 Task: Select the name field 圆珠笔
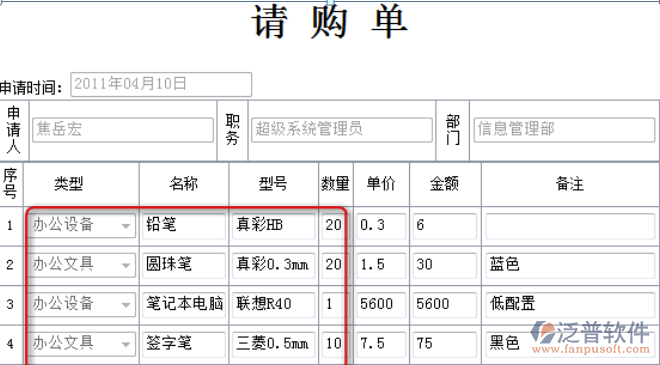(184, 265)
